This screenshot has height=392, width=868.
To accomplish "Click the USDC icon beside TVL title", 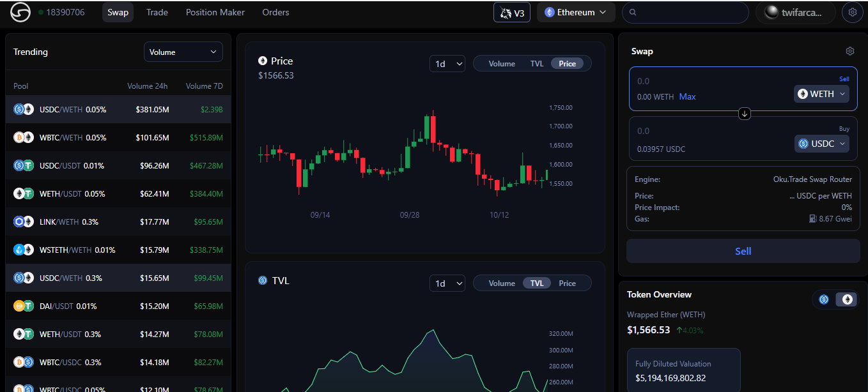I will pyautogui.click(x=263, y=280).
